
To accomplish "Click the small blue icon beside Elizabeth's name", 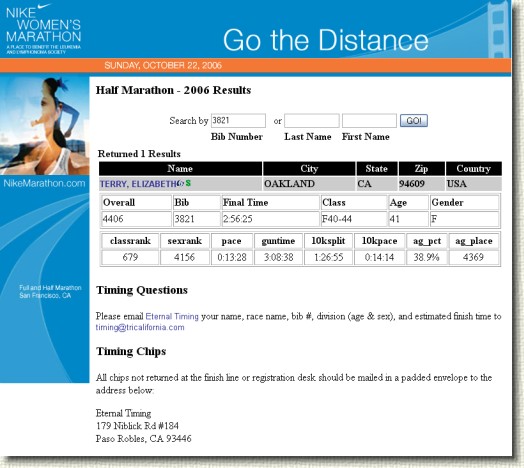I will [x=181, y=183].
